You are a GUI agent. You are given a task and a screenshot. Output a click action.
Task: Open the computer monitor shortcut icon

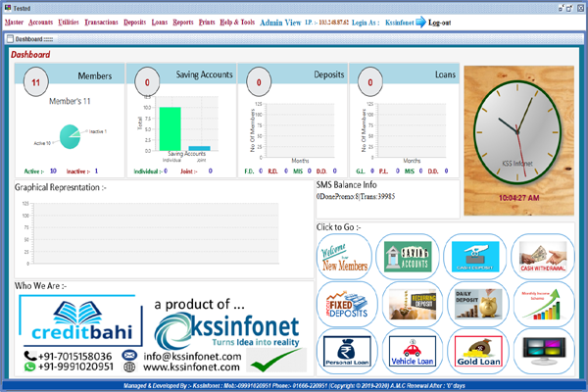[543, 351]
